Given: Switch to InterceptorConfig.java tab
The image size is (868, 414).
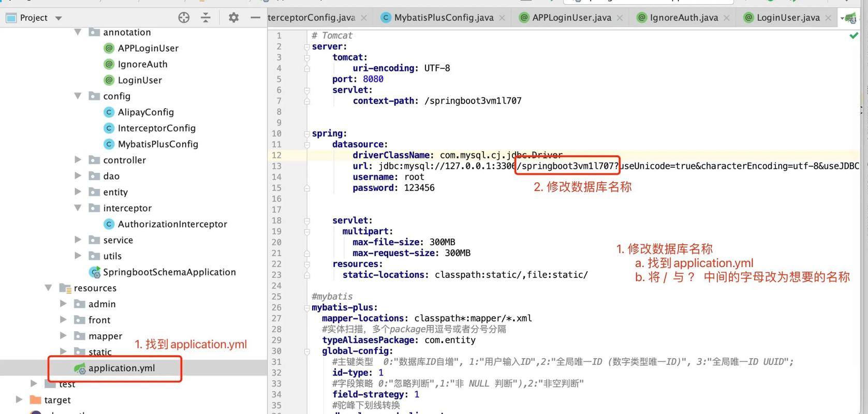Looking at the screenshot, I should pos(311,18).
